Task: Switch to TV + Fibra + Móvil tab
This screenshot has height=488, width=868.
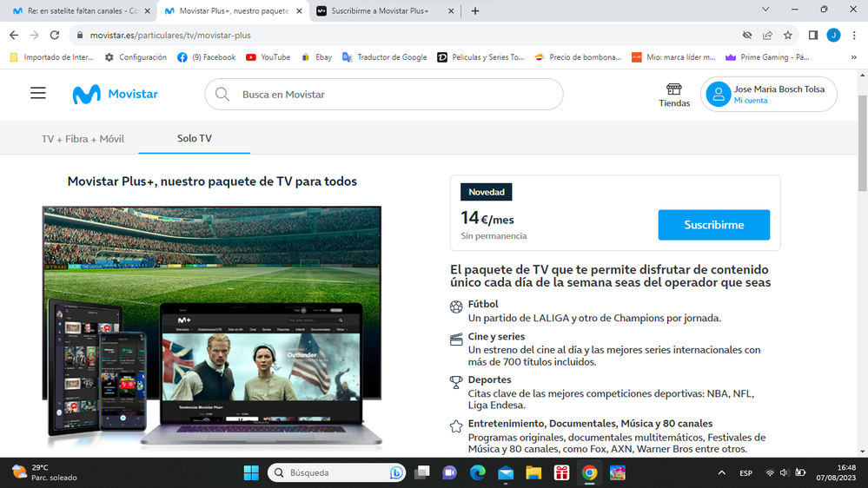Action: click(83, 139)
